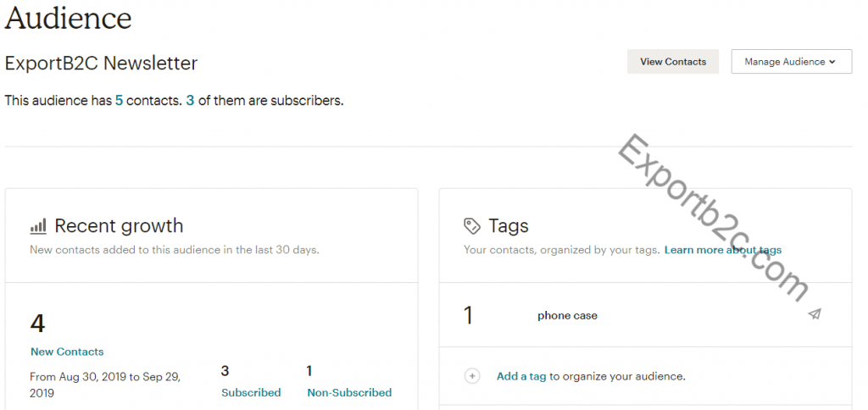Click the bar chart icon beside Recent growth
The height and width of the screenshot is (410, 868).
click(38, 226)
